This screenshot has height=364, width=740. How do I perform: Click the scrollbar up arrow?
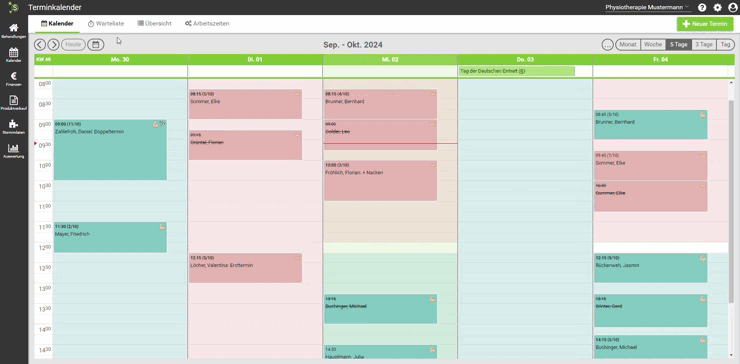click(x=732, y=82)
